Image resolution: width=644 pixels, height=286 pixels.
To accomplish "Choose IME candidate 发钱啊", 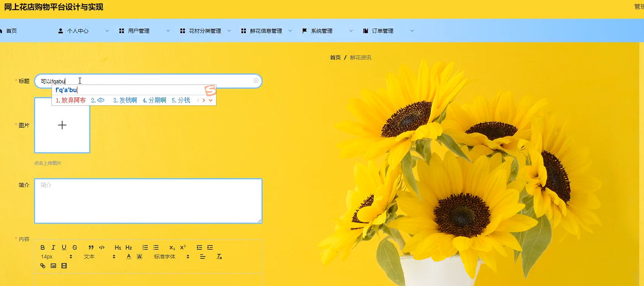I will coord(125,100).
